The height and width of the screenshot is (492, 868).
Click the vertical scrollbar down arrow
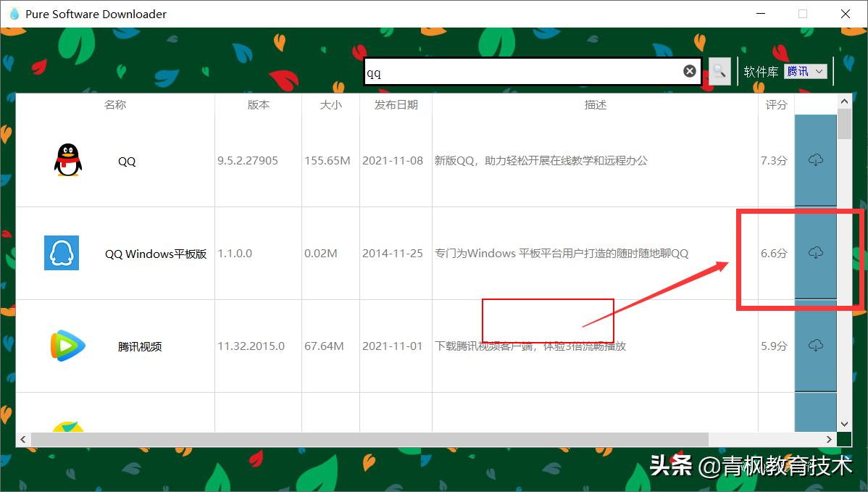pyautogui.click(x=844, y=424)
